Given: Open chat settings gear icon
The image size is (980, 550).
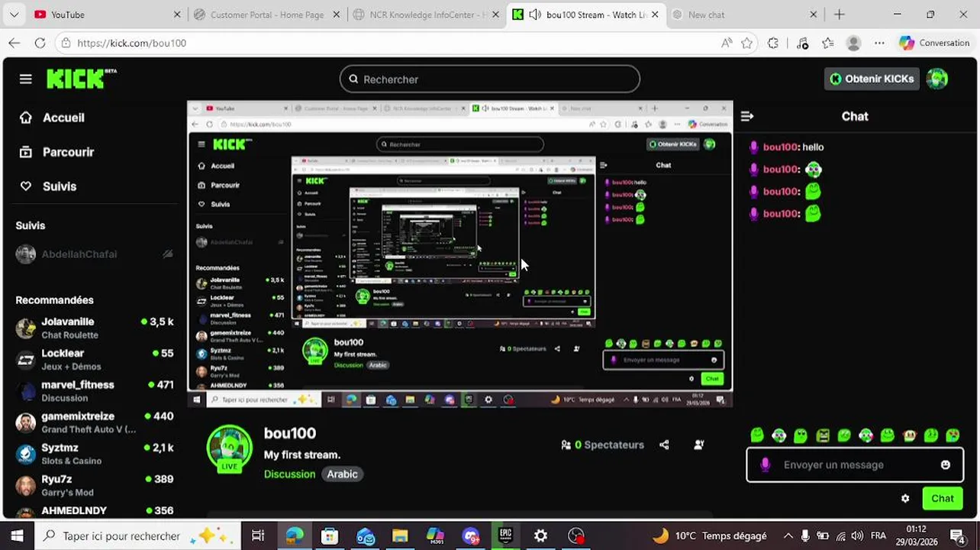Looking at the screenshot, I should (x=905, y=499).
